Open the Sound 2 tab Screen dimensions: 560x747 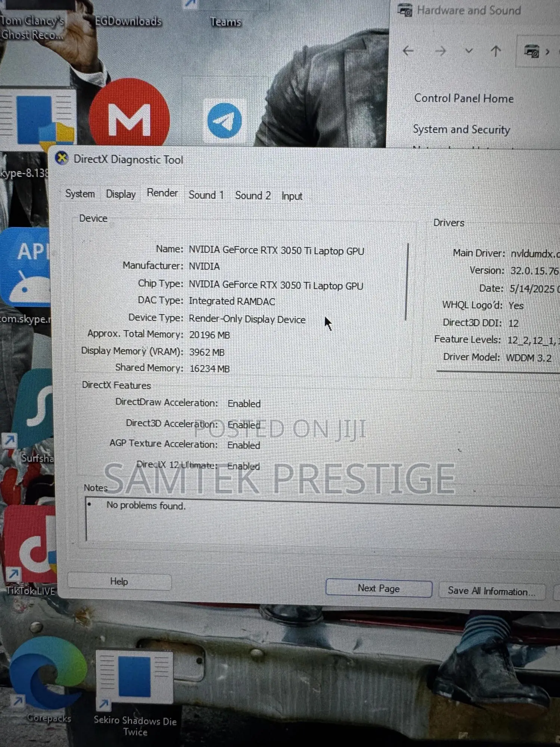click(x=253, y=195)
